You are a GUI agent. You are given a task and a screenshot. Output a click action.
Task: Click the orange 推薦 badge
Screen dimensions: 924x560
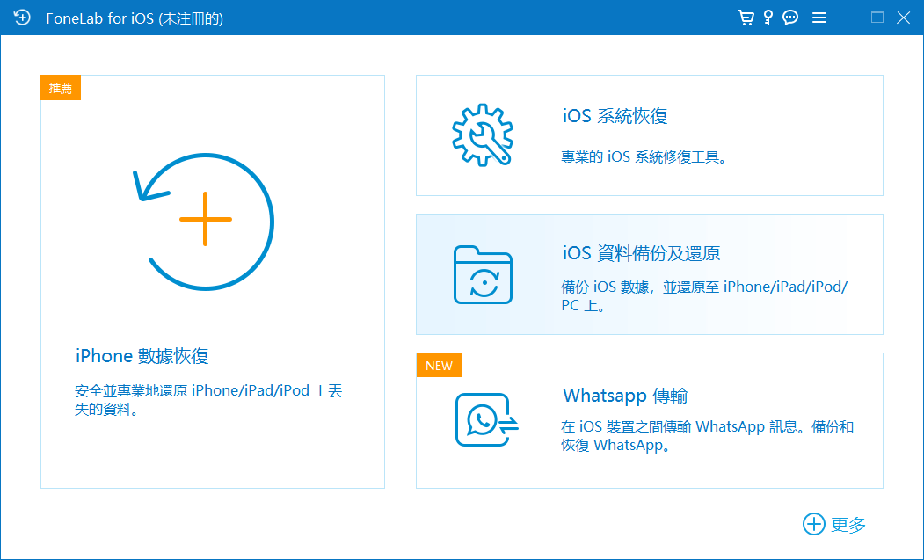click(61, 88)
